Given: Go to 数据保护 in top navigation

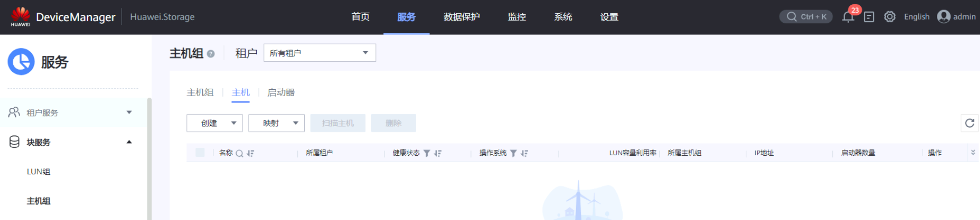Looking at the screenshot, I should coord(461,17).
